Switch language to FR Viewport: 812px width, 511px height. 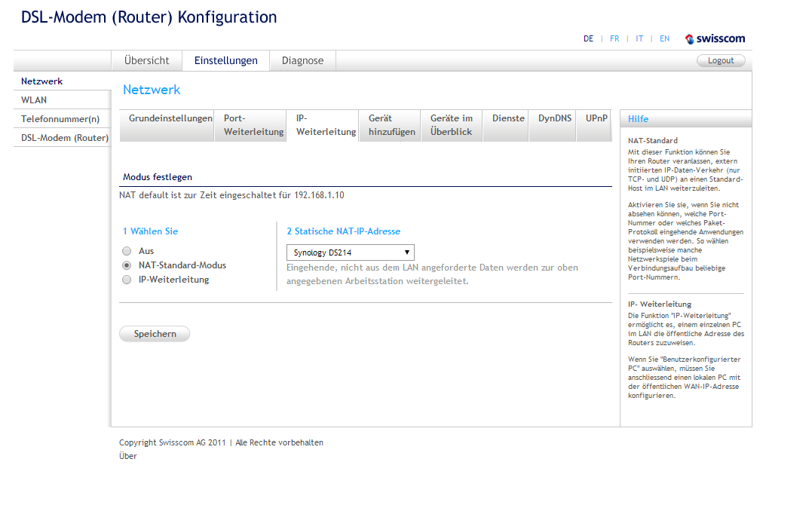tap(614, 38)
